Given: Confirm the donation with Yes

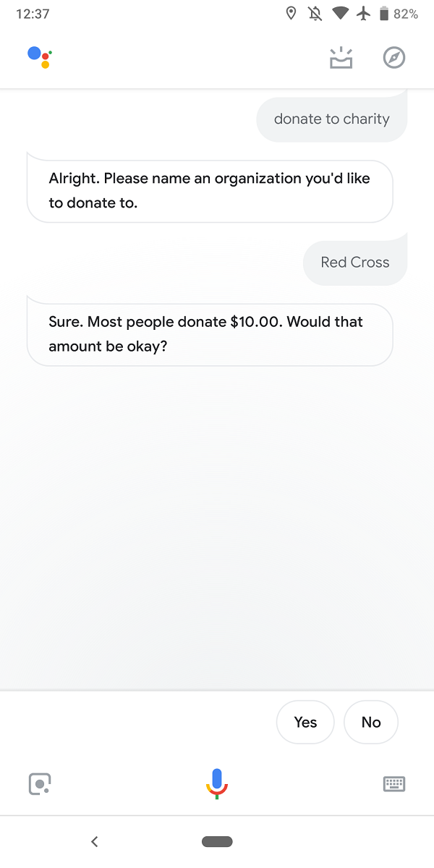Looking at the screenshot, I should (305, 722).
